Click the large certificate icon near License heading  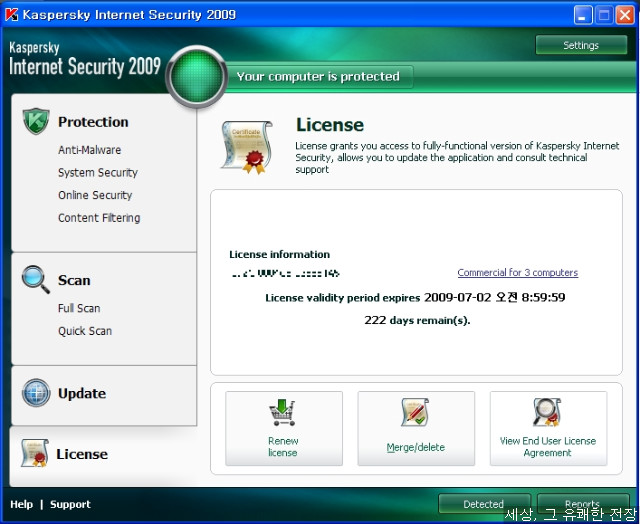pyautogui.click(x=247, y=147)
